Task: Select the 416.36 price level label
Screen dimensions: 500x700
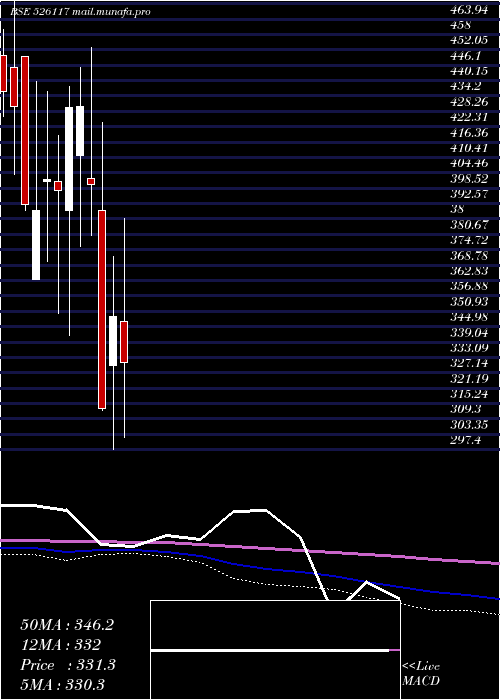Action: coord(469,133)
